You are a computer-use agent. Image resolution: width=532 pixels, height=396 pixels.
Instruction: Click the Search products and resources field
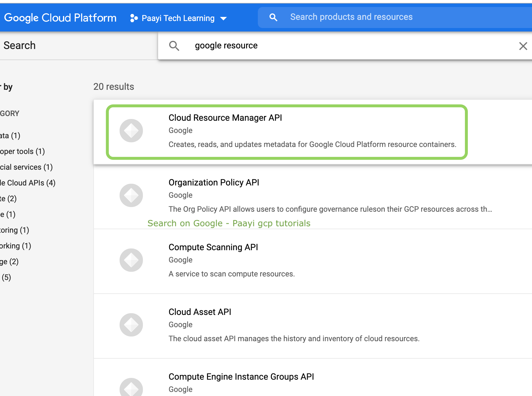coord(351,17)
